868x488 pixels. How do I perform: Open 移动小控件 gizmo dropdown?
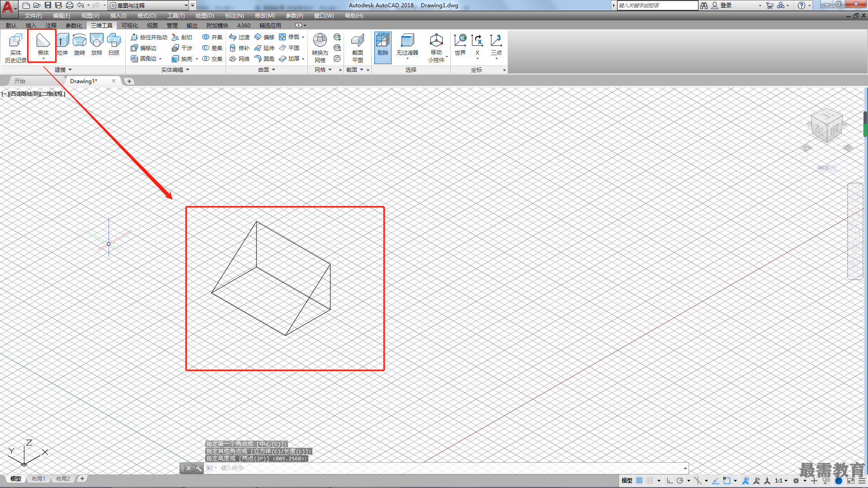tap(437, 48)
